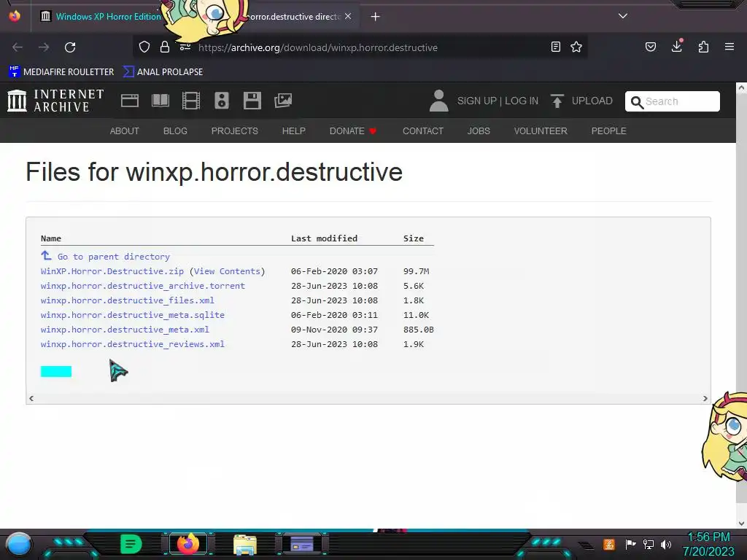Viewport: 747px width, 560px height.
Task: Open winxp.horror.destructive_meta.sqlite link
Action: (x=133, y=315)
